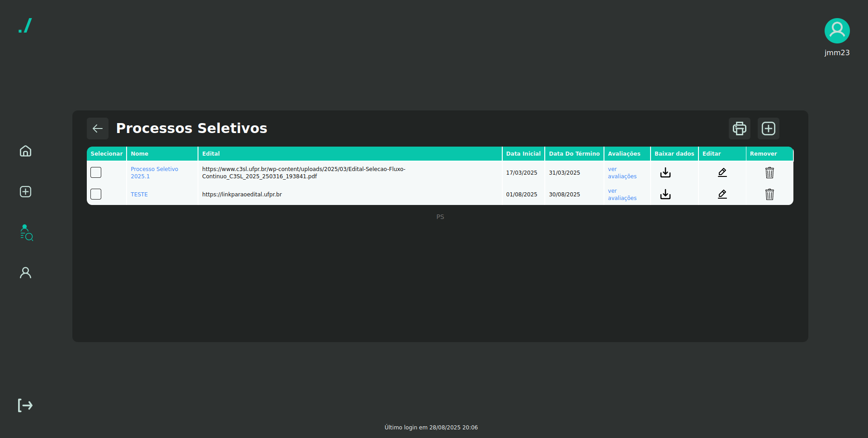Download data for the TESTE row

coord(665,194)
